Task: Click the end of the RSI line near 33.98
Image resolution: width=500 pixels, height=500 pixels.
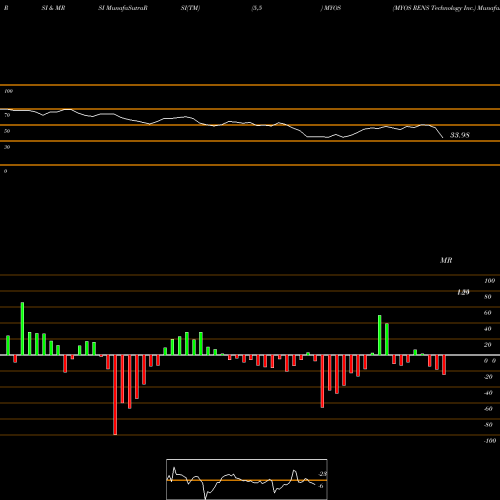Action: (443, 137)
